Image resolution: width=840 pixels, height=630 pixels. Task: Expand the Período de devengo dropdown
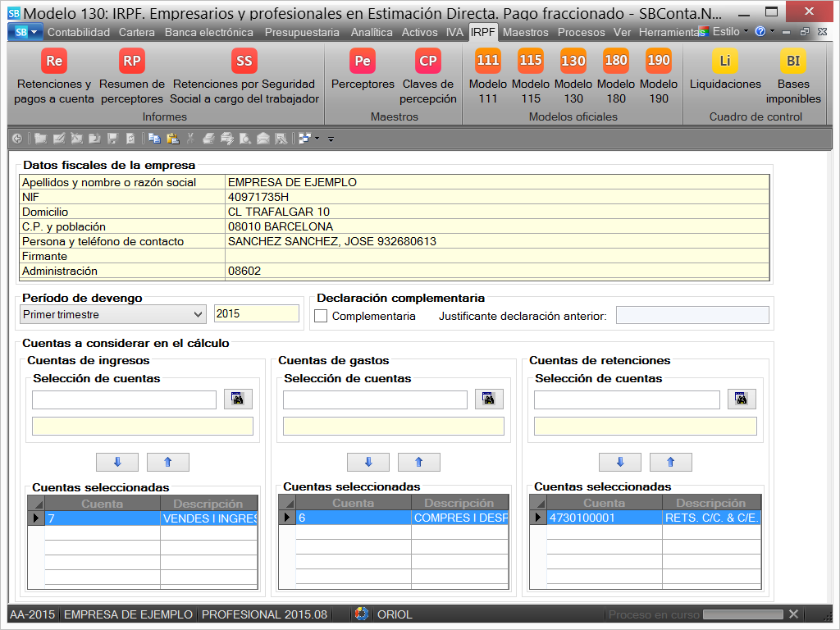click(198, 314)
